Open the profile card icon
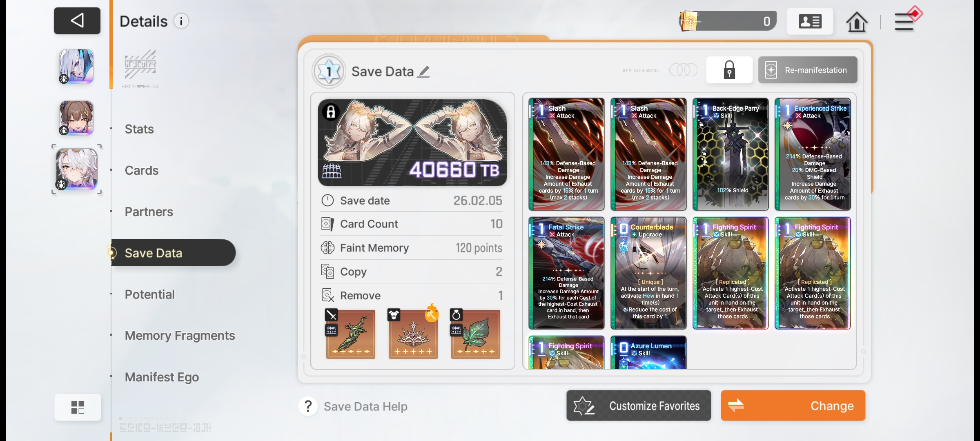This screenshot has width=980, height=441. pos(810,21)
